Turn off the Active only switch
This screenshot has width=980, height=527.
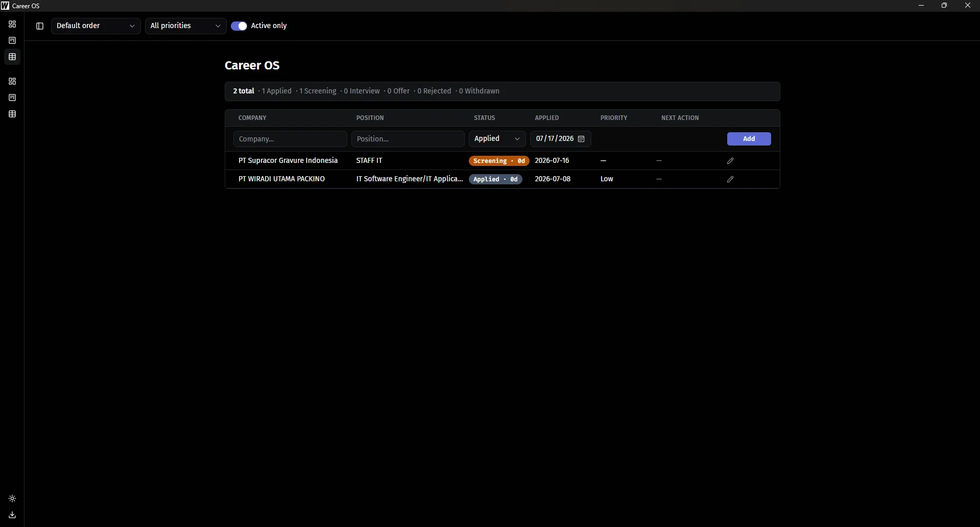(239, 26)
